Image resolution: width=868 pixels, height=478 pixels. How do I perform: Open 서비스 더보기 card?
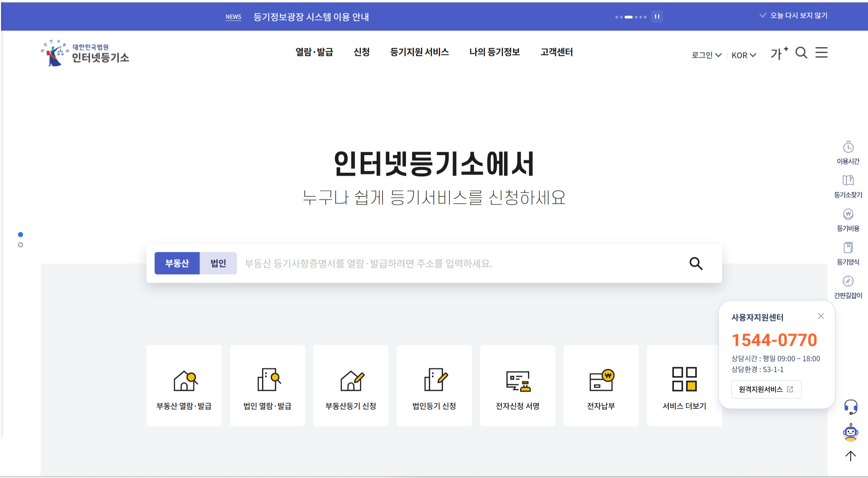[x=685, y=385]
